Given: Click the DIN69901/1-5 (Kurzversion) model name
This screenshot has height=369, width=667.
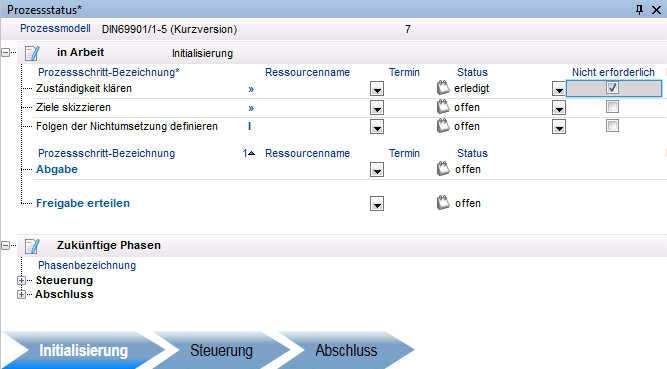Looking at the screenshot, I should 169,29.
